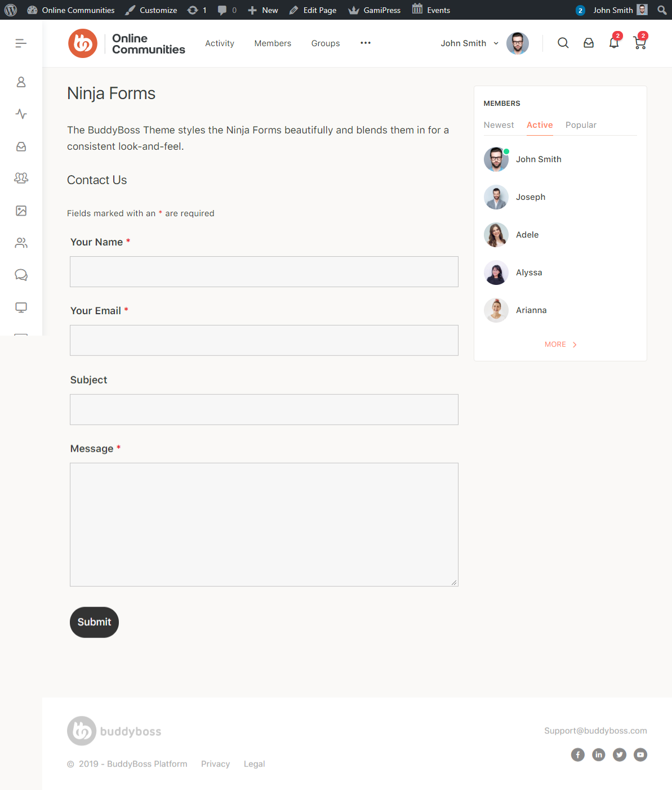Select the Popular members tab

pyautogui.click(x=581, y=124)
